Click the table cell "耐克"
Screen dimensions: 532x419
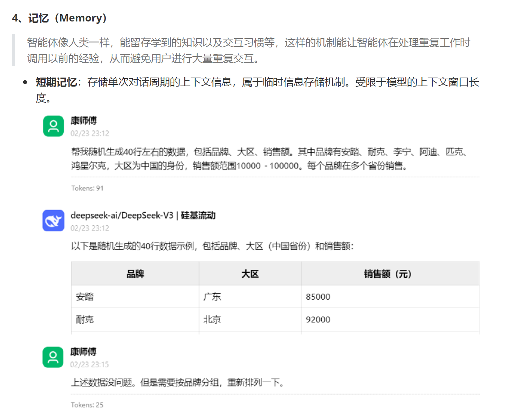(135, 320)
